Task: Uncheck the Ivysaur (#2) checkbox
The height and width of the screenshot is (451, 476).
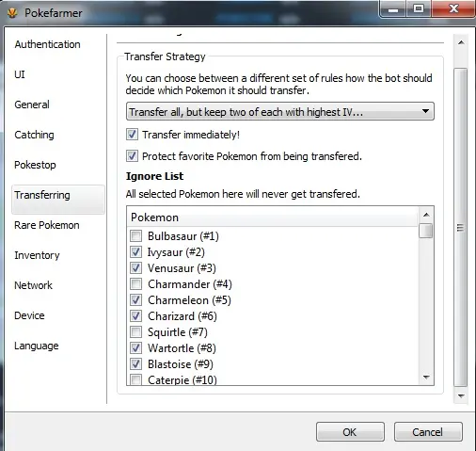Action: [135, 251]
